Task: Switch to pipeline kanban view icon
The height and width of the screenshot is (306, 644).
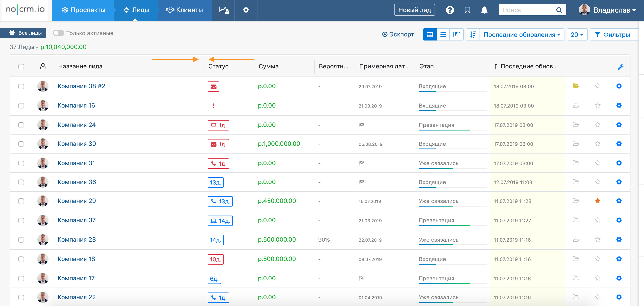Action: pos(456,35)
